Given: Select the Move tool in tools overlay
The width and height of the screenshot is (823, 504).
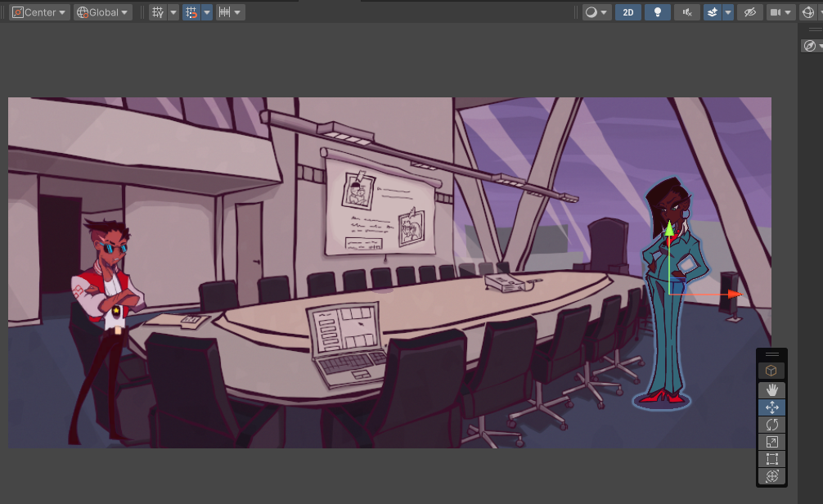Looking at the screenshot, I should (771, 407).
